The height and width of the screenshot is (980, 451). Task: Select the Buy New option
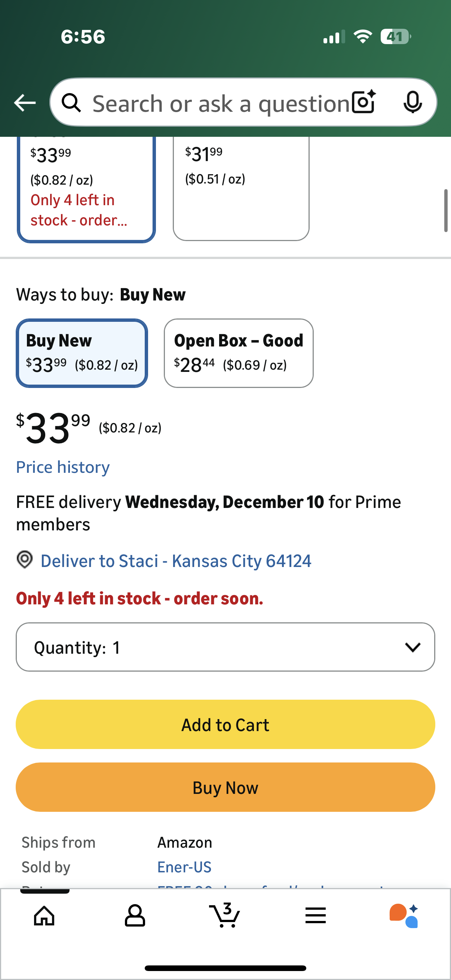pyautogui.click(x=82, y=353)
